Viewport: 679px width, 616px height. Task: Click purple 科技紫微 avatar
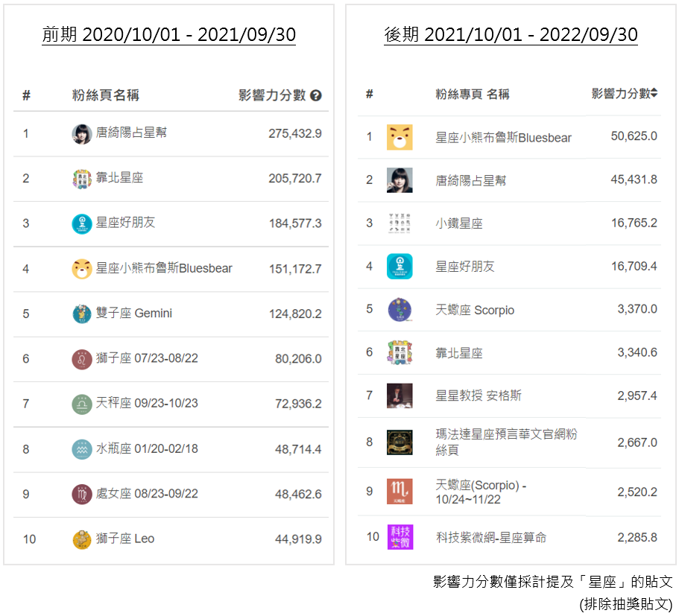(x=400, y=537)
